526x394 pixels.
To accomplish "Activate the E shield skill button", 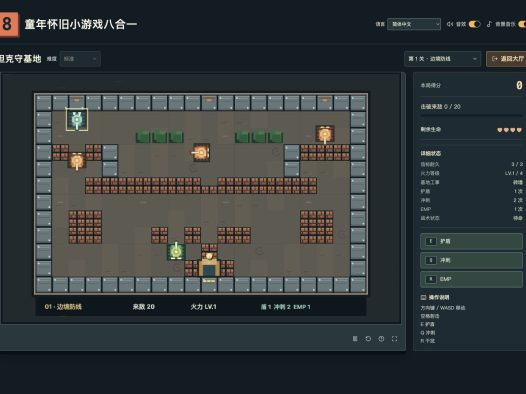I will [x=471, y=241].
